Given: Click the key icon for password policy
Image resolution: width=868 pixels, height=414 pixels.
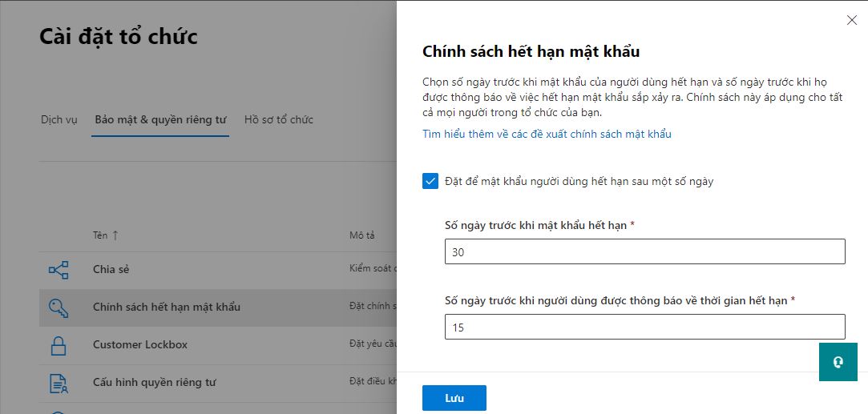Looking at the screenshot, I should pyautogui.click(x=59, y=307).
